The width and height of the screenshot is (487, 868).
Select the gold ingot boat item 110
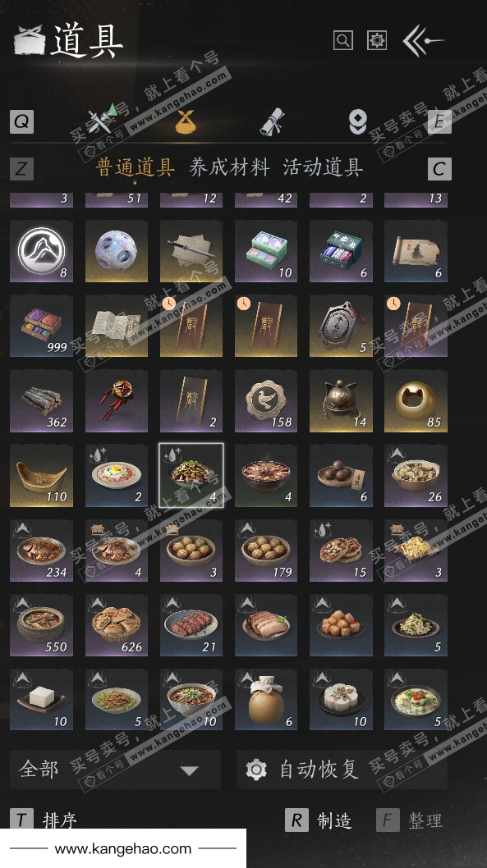coord(42,476)
